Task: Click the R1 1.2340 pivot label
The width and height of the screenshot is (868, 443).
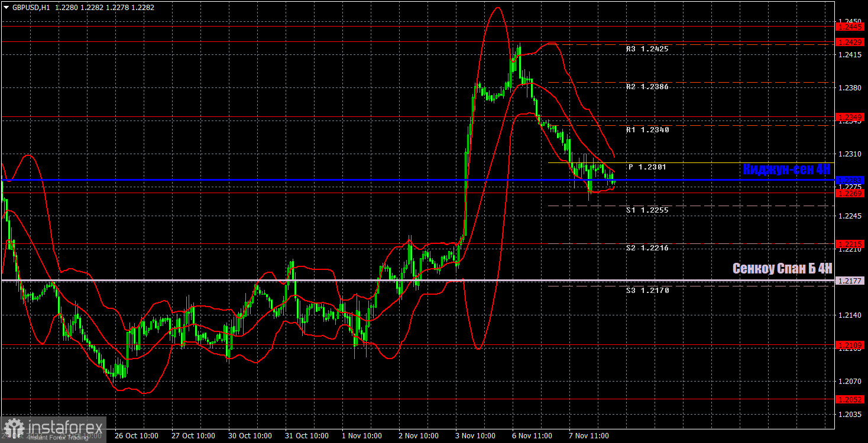Action: click(647, 130)
